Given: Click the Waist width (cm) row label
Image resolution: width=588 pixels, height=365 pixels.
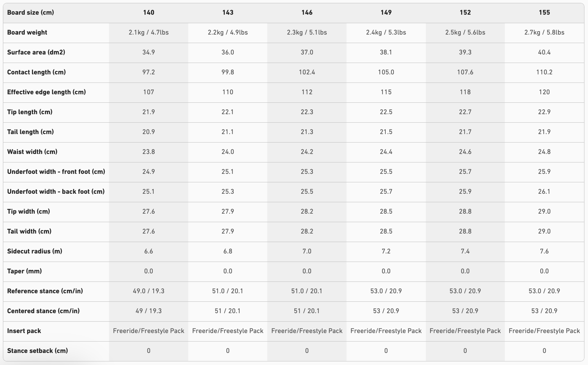Looking at the screenshot, I should [32, 152].
